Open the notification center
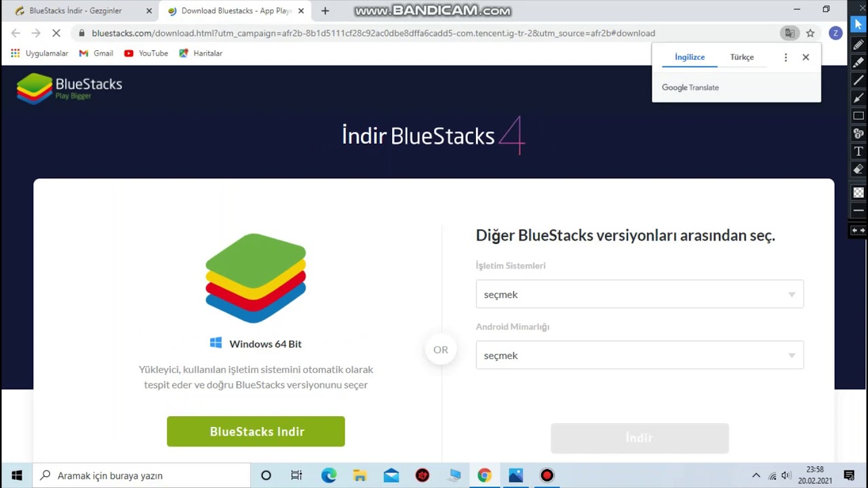Image resolution: width=868 pixels, height=488 pixels. pyautogui.click(x=849, y=475)
